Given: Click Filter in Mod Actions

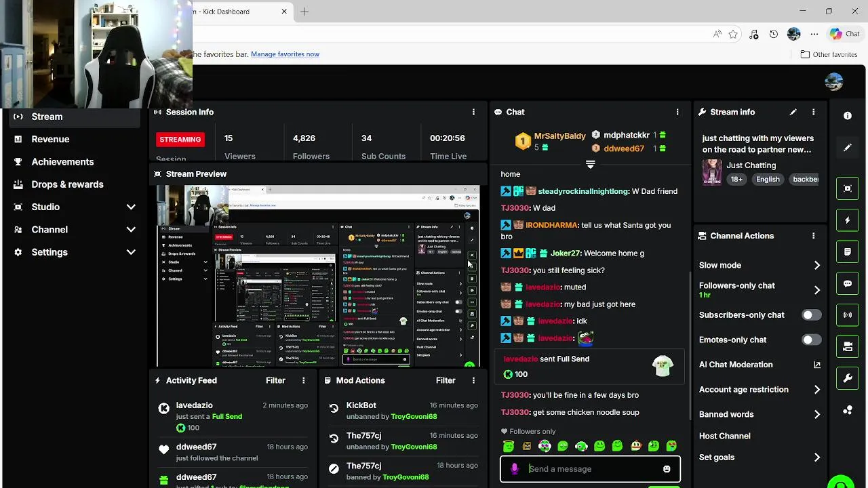Looking at the screenshot, I should coord(446,380).
